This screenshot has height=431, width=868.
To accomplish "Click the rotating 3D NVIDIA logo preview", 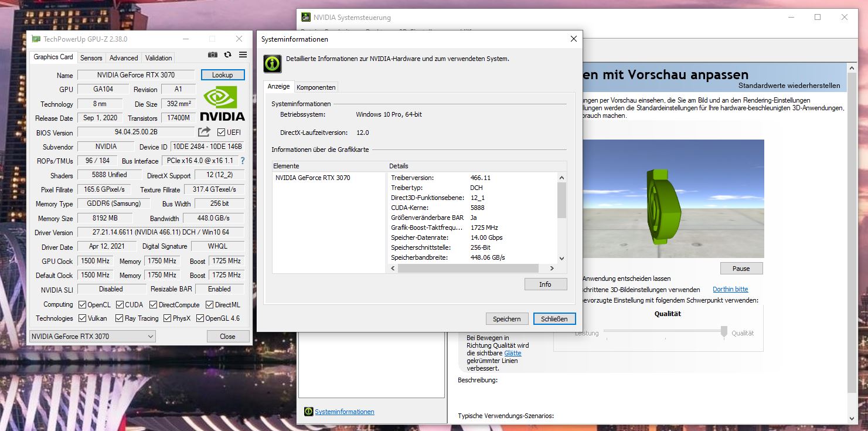I will [663, 206].
